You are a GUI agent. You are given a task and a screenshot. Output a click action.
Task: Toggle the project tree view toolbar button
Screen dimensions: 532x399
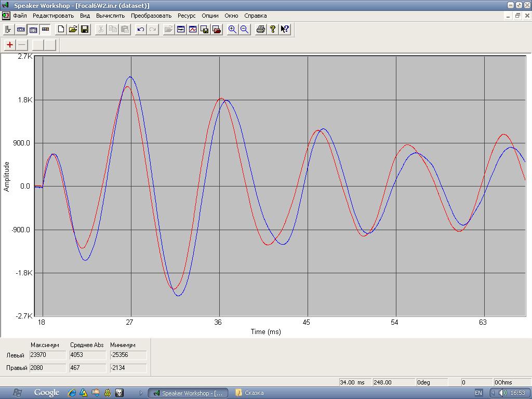pyautogui.click(x=8, y=29)
